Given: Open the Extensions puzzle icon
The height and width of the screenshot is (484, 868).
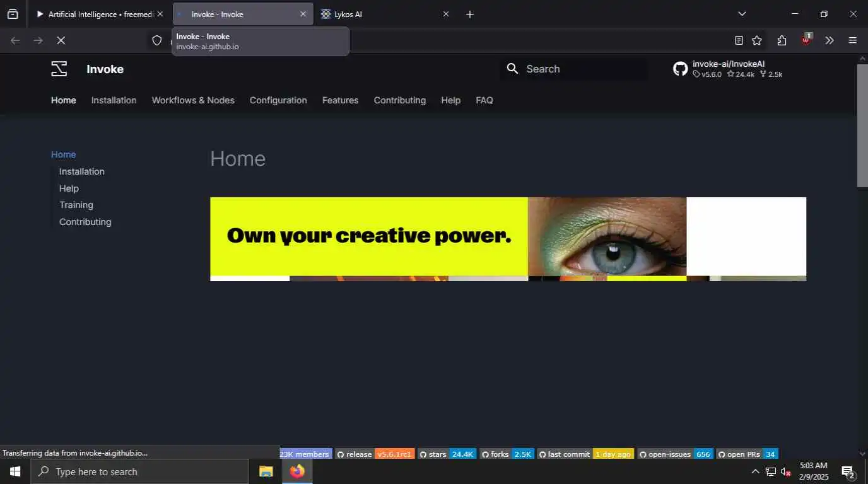Looking at the screenshot, I should [782, 40].
